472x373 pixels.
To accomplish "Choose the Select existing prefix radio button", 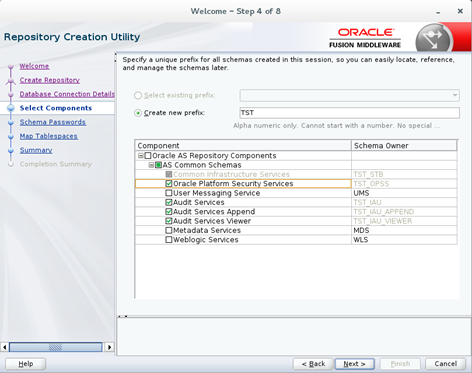I will click(138, 95).
